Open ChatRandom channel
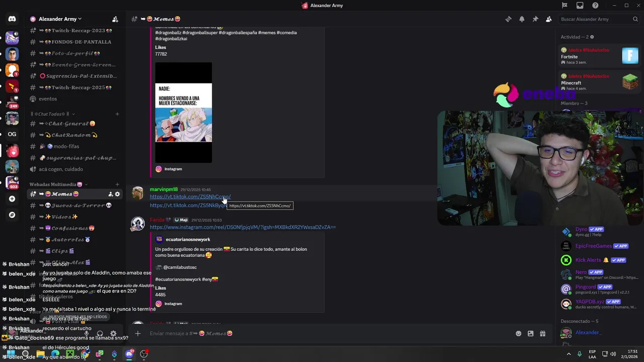This screenshot has width=644, height=362. (75, 135)
